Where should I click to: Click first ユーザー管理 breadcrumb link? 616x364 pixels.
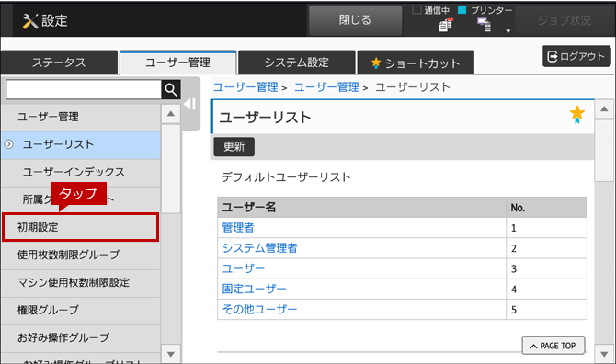(x=245, y=87)
